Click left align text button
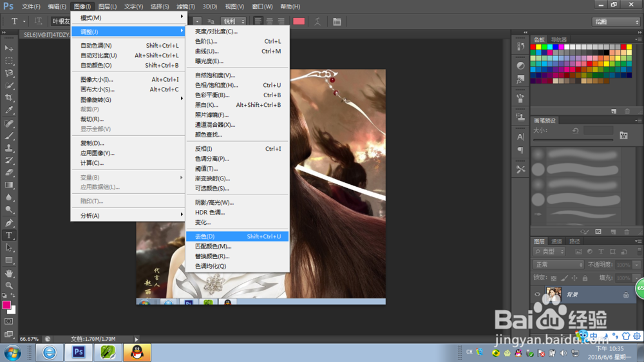 pos(258,21)
